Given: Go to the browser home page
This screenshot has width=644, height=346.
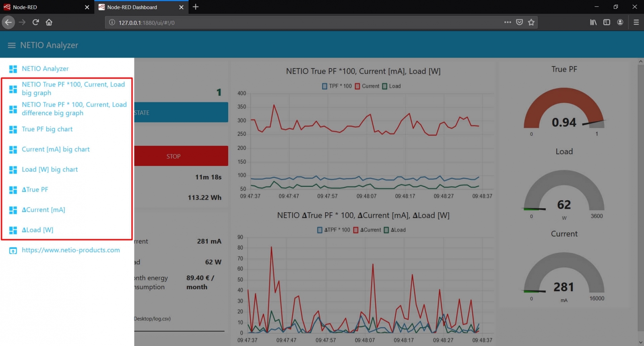Looking at the screenshot, I should [49, 22].
